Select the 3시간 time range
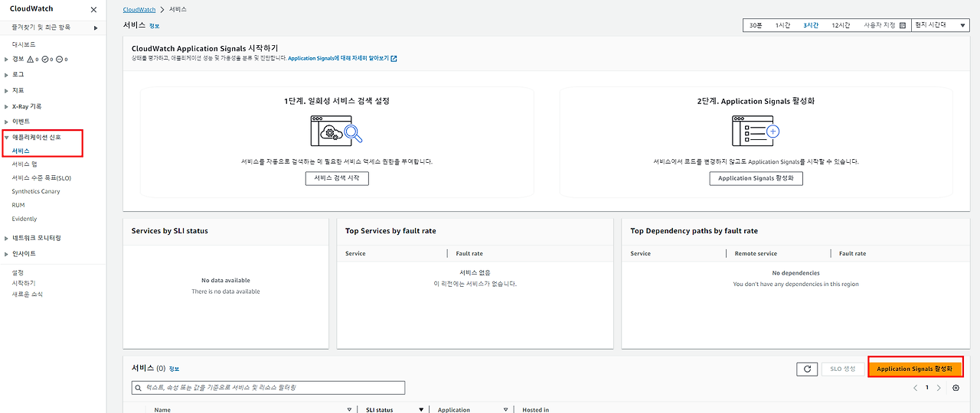This screenshot has height=413, width=980. 811,25
